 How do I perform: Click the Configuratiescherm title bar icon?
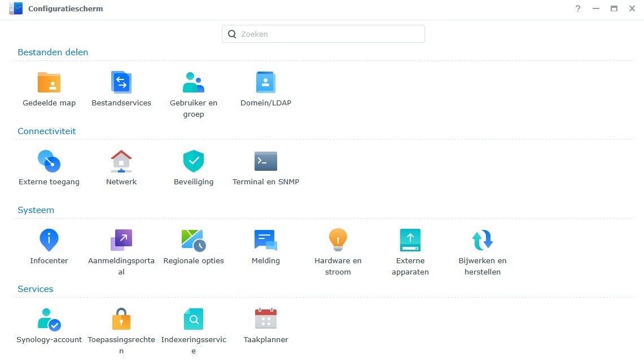16,8
